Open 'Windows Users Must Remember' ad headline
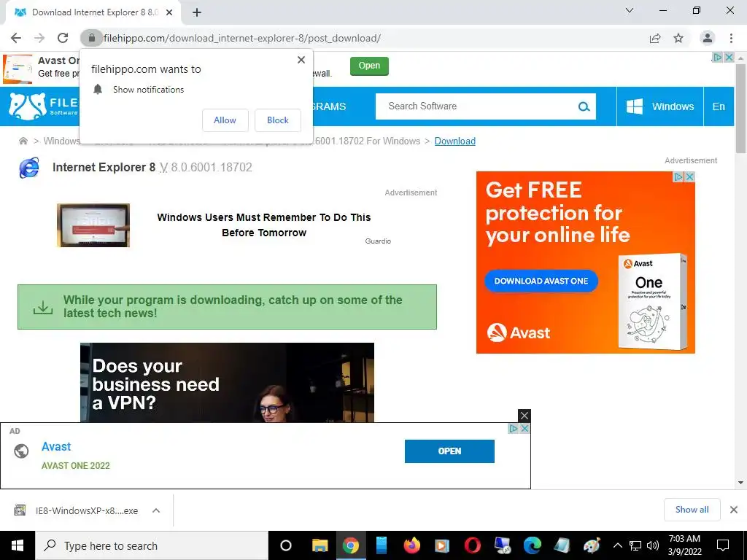This screenshot has width=747, height=560. [264, 225]
